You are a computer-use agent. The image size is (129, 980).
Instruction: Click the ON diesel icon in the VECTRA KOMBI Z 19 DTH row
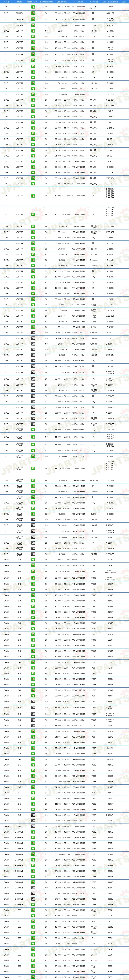click(x=33, y=525)
